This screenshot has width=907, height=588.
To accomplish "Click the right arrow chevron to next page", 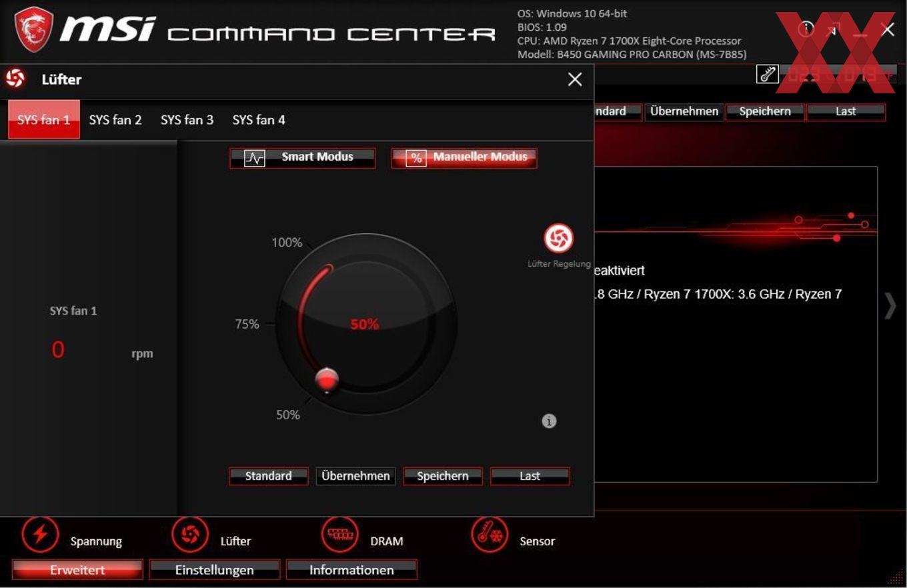I will click(890, 306).
